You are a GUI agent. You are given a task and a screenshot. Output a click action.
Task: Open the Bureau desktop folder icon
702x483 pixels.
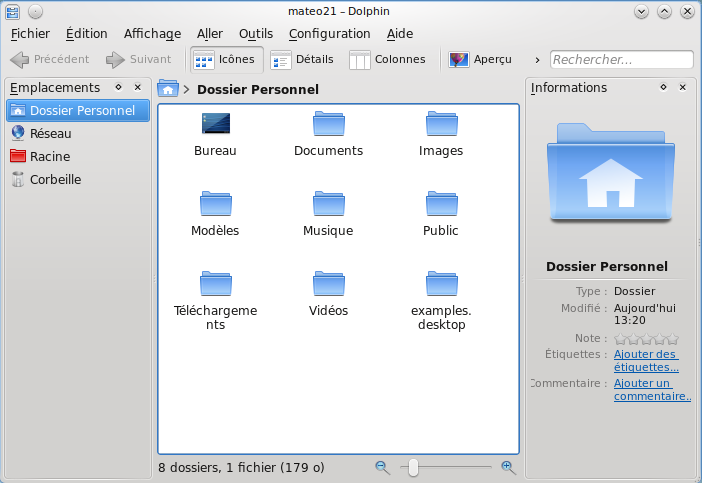click(x=215, y=125)
